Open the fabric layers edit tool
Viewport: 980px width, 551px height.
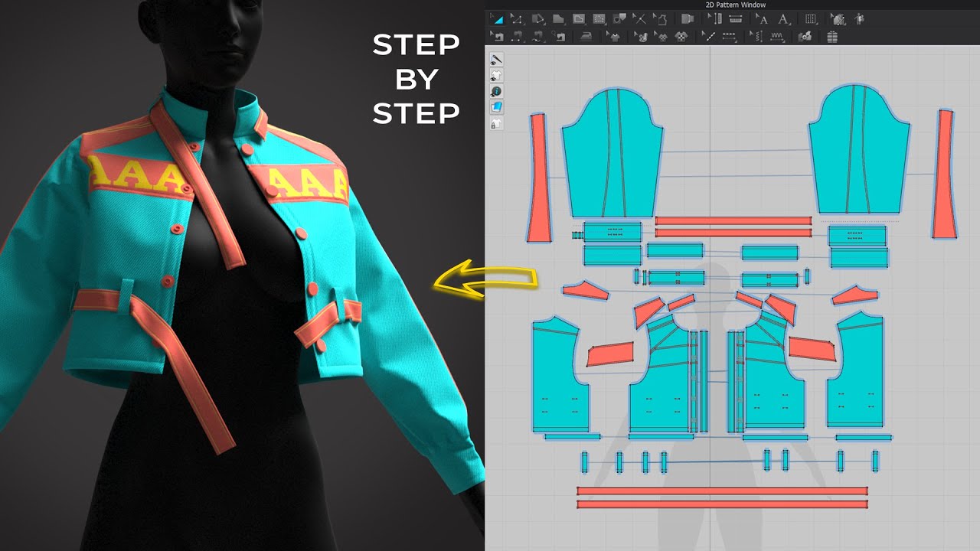click(x=838, y=19)
